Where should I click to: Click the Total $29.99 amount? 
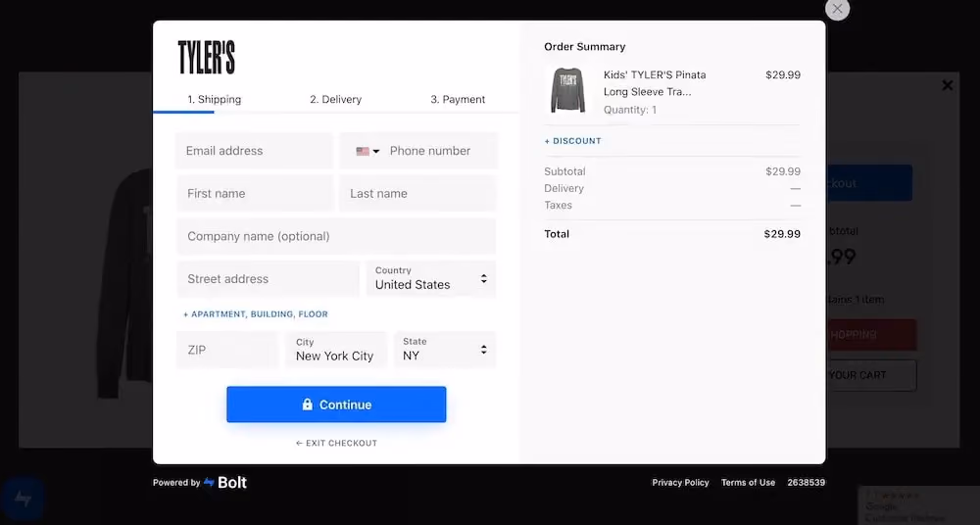pyautogui.click(x=782, y=234)
